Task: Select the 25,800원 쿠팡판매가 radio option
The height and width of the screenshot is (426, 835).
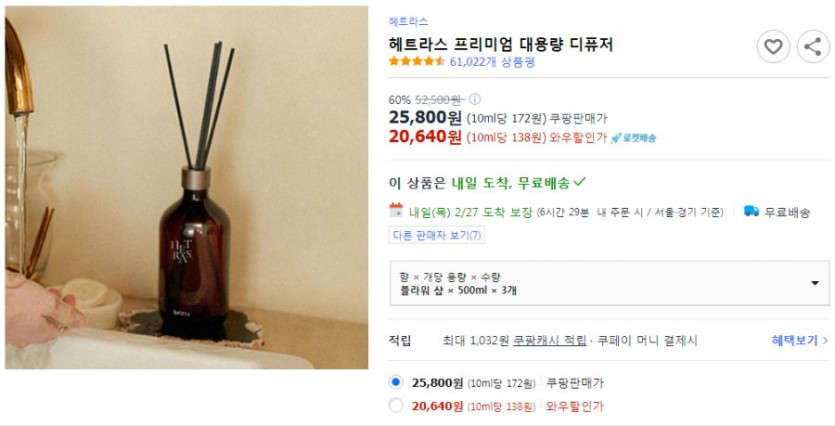Action: [396, 382]
